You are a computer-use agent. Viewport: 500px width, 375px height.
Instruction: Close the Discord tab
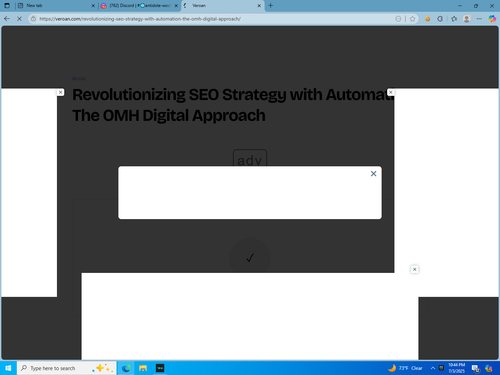pyautogui.click(x=176, y=6)
